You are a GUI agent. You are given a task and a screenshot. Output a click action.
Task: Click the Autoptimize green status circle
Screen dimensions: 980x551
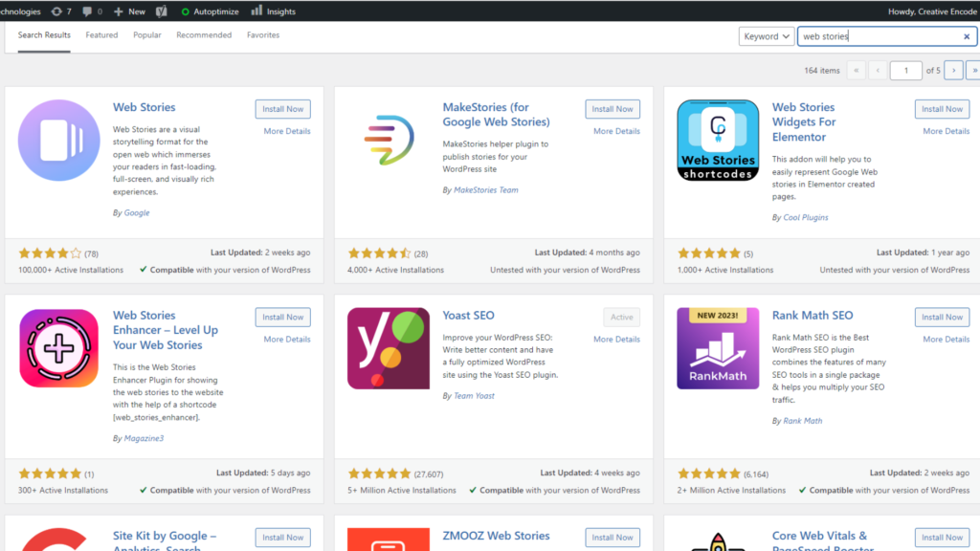[186, 11]
